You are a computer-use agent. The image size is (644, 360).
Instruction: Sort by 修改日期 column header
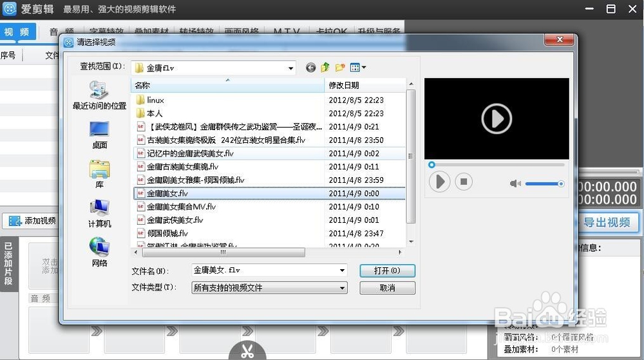365,86
